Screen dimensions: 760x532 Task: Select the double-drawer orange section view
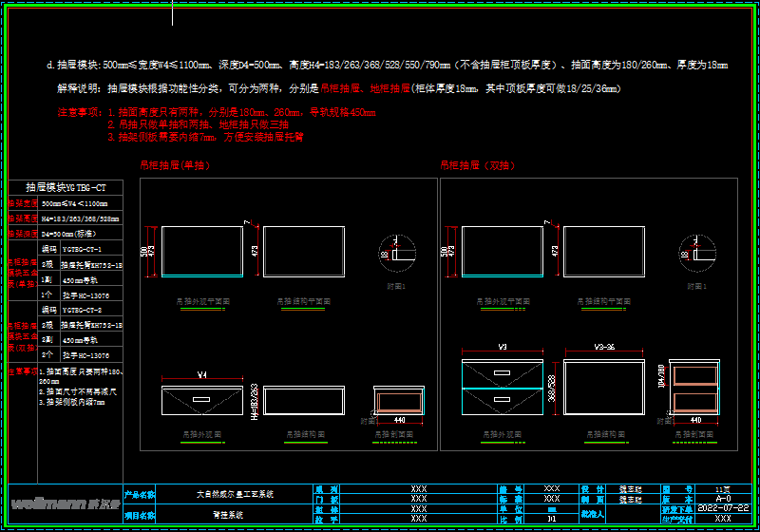pos(696,389)
